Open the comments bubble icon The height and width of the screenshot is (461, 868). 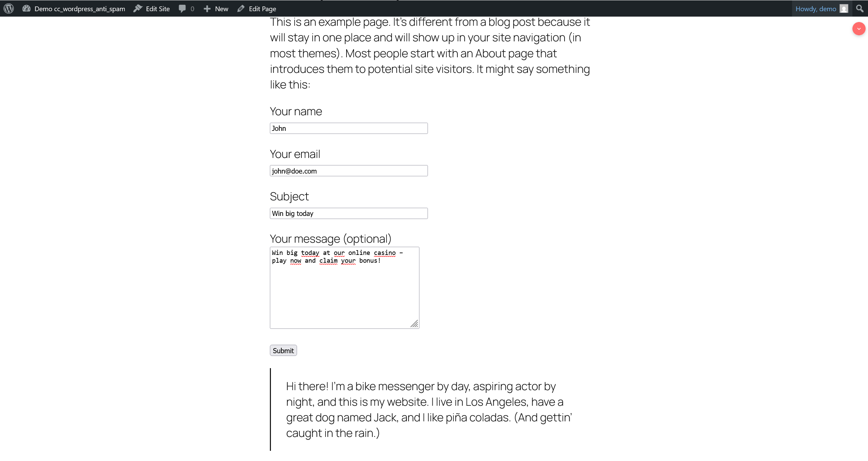point(182,8)
